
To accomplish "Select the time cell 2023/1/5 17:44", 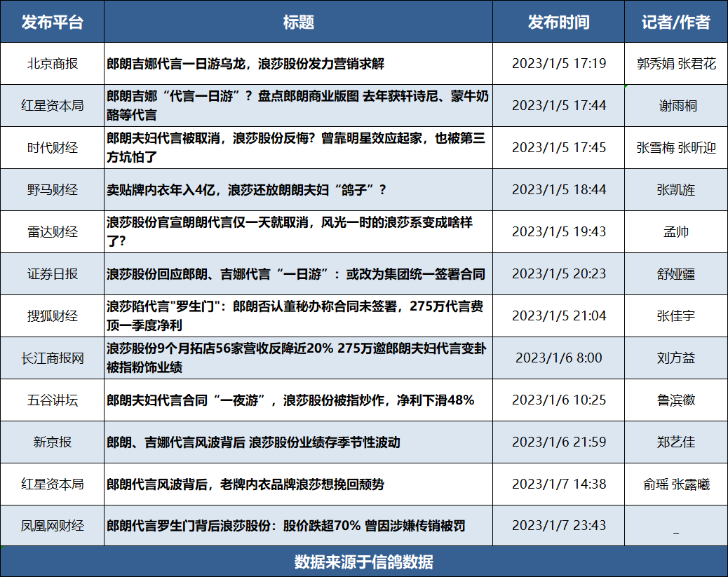I will tap(558, 105).
